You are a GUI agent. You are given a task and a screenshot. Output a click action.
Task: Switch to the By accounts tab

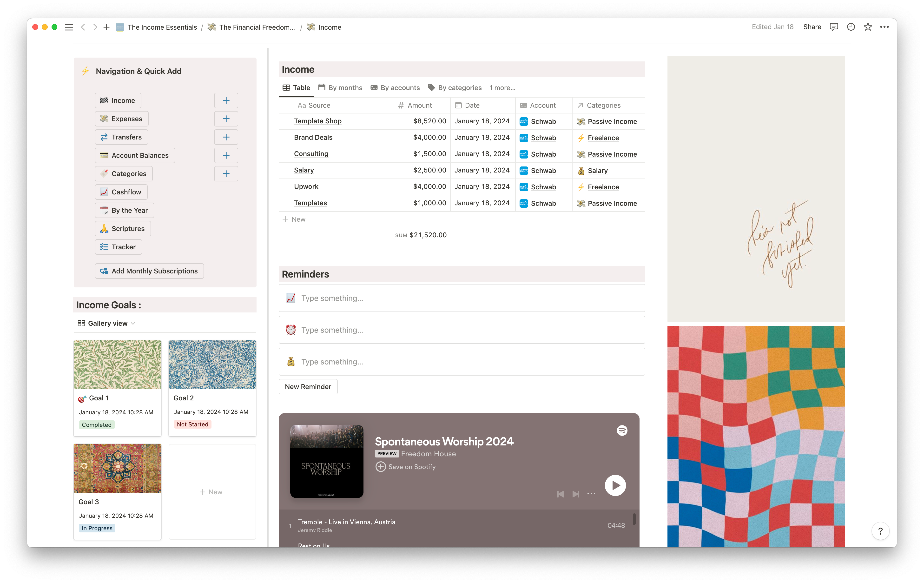point(395,88)
